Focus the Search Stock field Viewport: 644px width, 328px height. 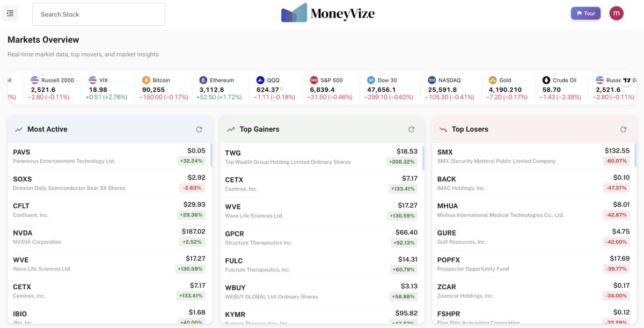[x=99, y=14]
